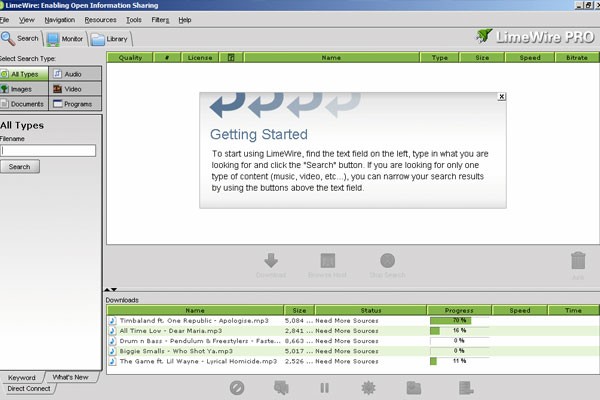Click the 70 % progress bar
This screenshot has width=600, height=400.
click(460, 320)
